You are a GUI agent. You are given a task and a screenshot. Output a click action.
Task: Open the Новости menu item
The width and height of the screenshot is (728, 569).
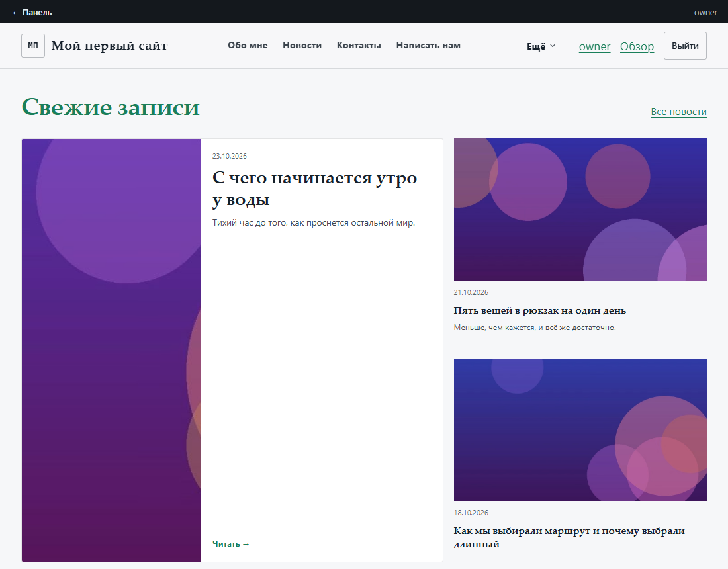tap(302, 46)
